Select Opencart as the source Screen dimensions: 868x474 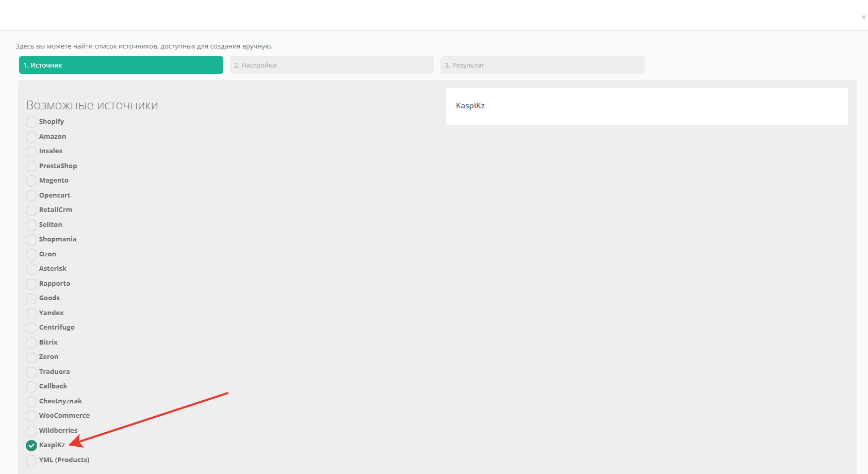[x=31, y=196]
